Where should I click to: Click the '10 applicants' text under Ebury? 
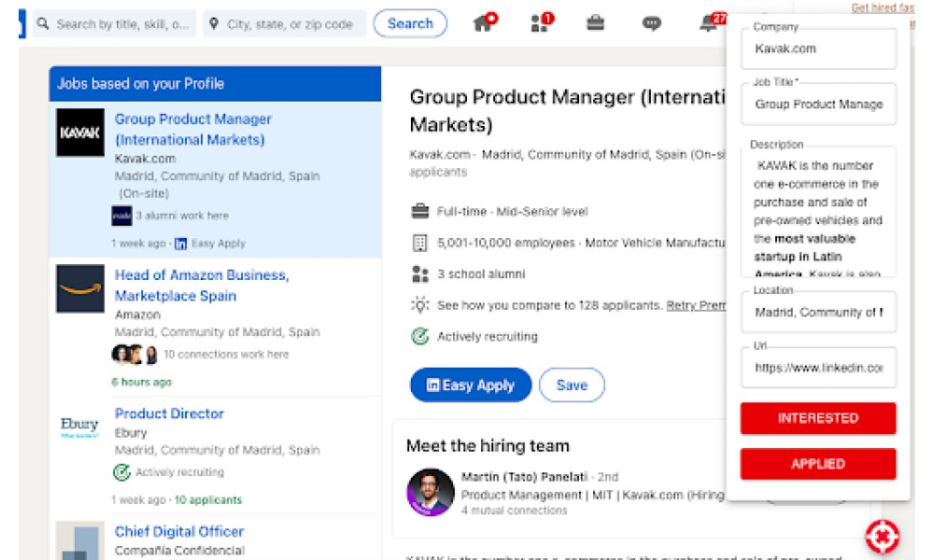tap(208, 500)
